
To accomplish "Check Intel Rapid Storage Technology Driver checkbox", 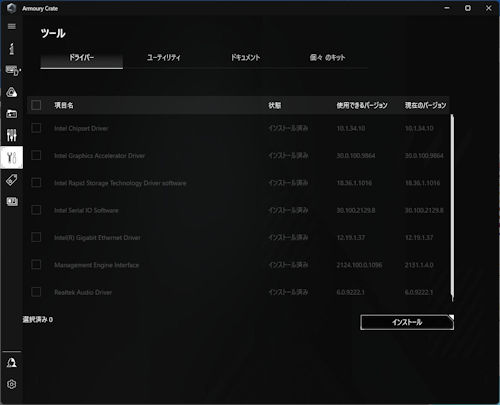I will (36, 183).
